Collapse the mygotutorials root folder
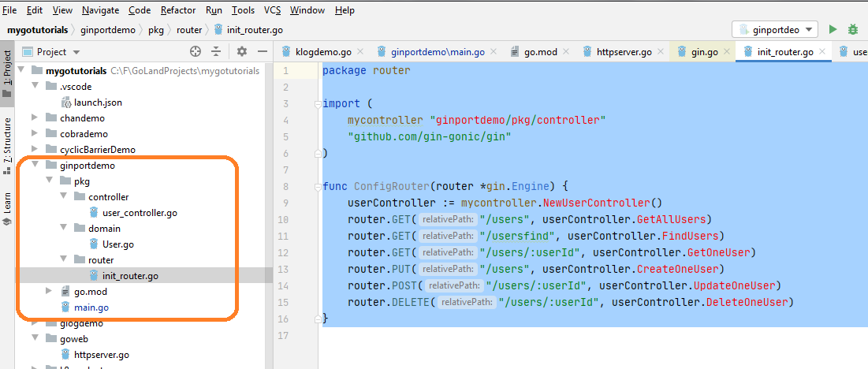This screenshot has width=868, height=369. (22, 71)
